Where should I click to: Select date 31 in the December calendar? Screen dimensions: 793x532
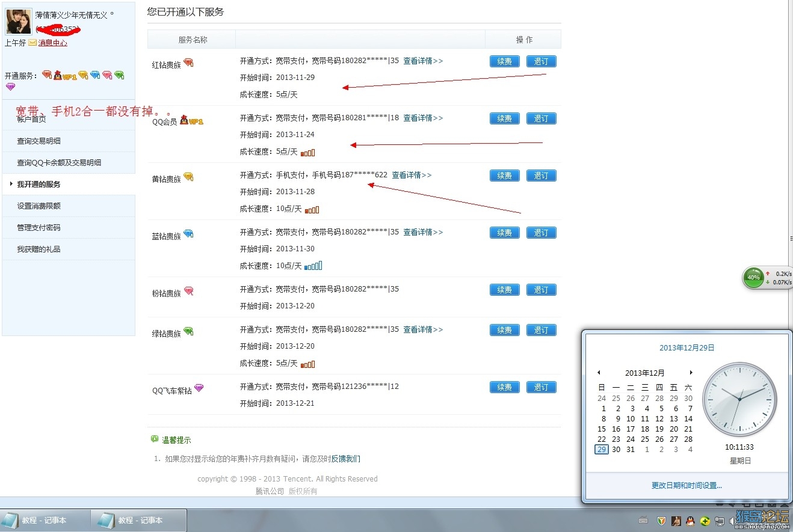[631, 450]
